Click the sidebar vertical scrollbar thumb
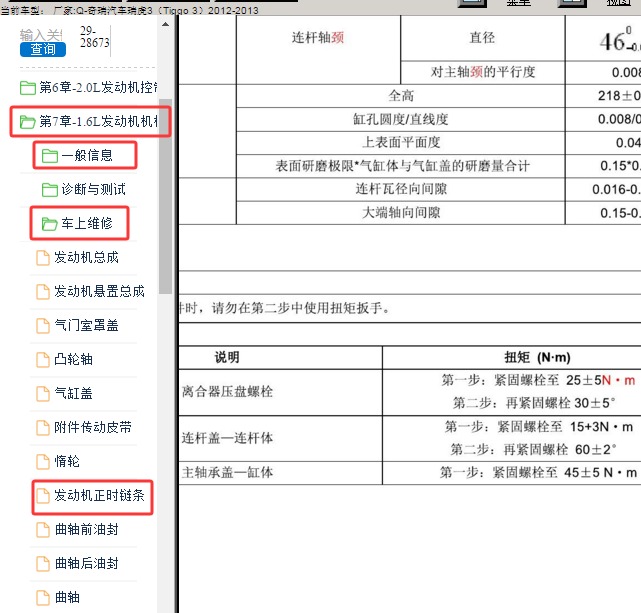The width and height of the screenshot is (641, 613). point(165,196)
